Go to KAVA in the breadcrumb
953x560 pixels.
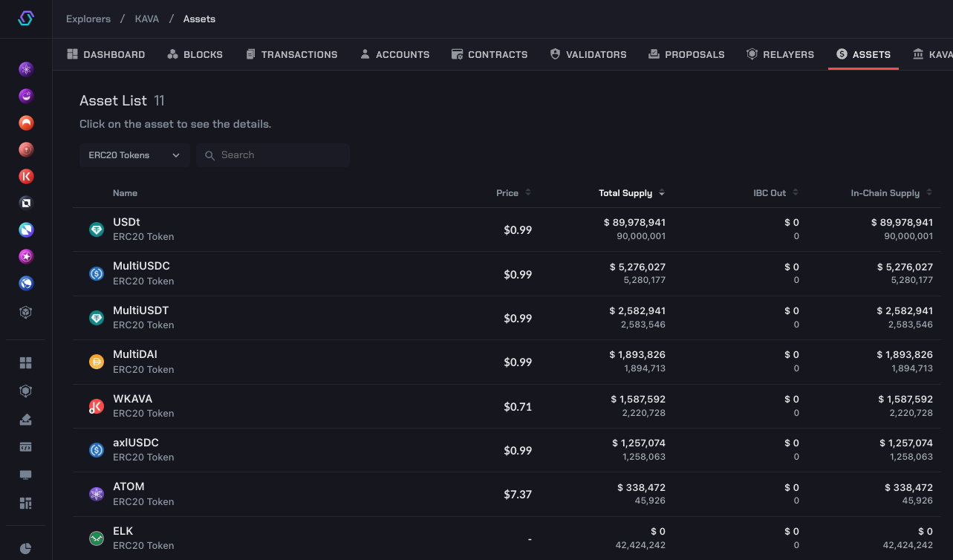click(147, 19)
